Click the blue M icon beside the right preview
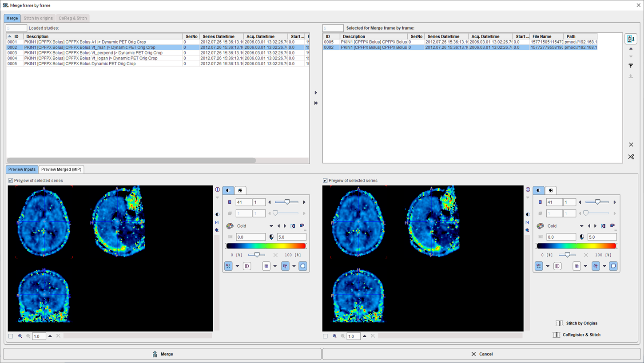The height and width of the screenshot is (363, 644). [x=527, y=223]
